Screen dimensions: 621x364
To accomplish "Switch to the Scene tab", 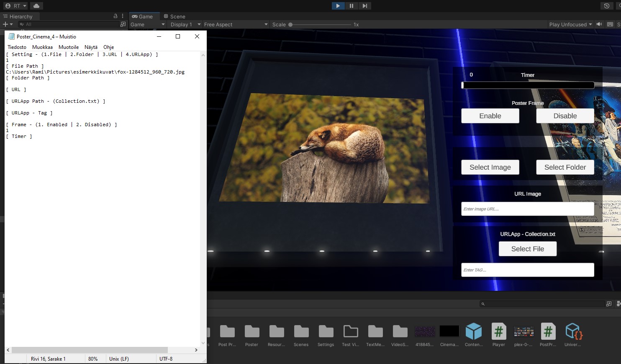I will (178, 16).
